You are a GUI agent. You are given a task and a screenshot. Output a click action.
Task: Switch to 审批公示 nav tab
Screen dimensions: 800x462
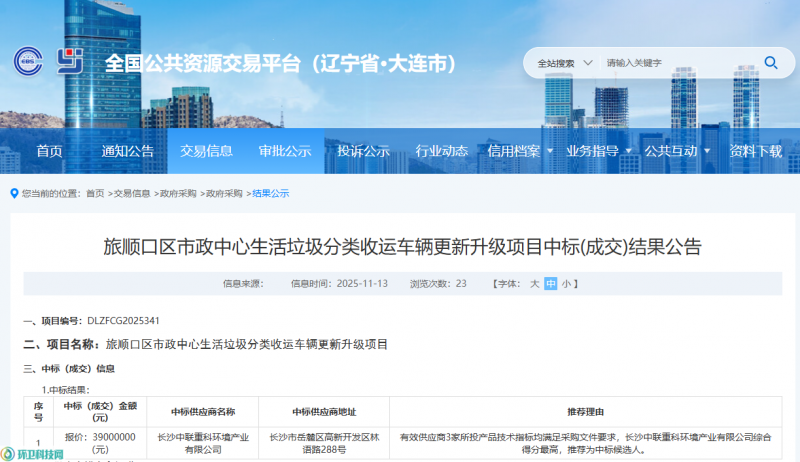(x=285, y=151)
